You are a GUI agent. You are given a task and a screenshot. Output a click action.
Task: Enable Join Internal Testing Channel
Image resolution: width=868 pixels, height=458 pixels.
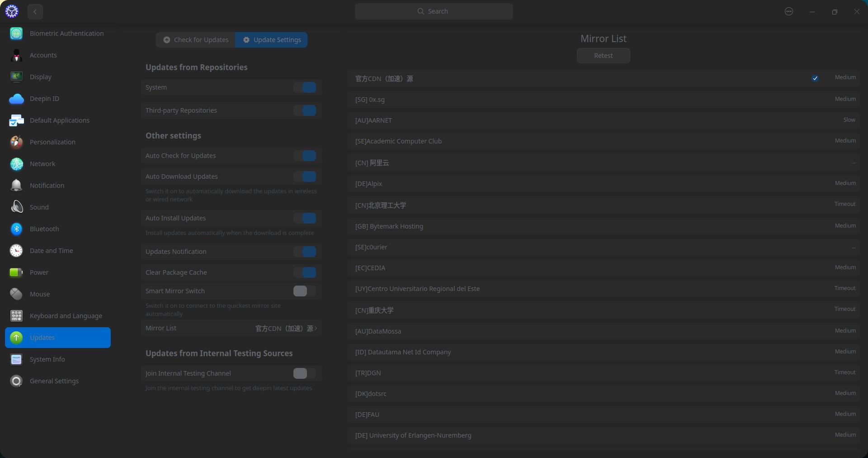click(305, 373)
